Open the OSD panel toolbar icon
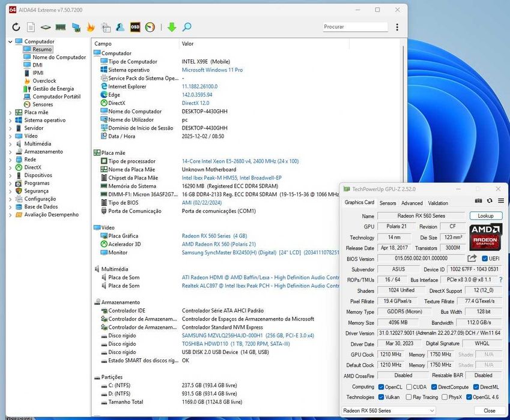 coord(135,27)
